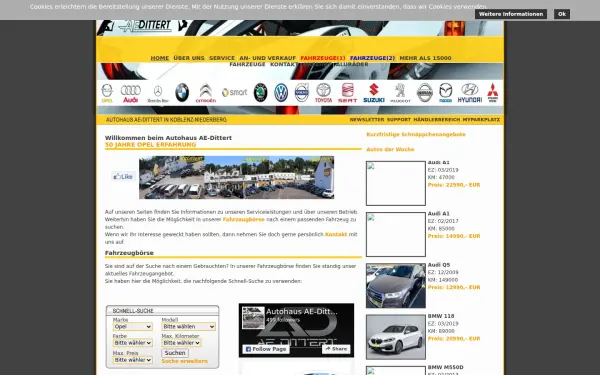Image resolution: width=600 pixels, height=375 pixels.
Task: Click the Autos der Woche heading link
Action: coord(390,149)
